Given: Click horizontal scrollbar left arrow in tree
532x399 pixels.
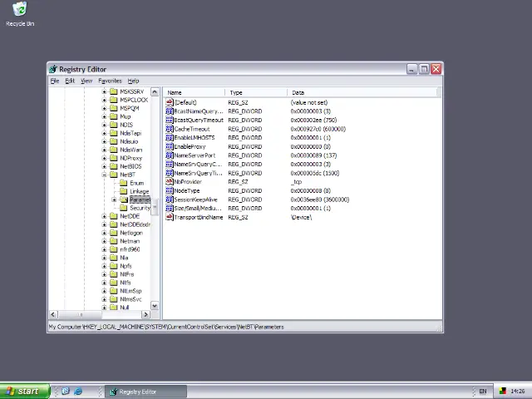Looking at the screenshot, I should (53, 314).
